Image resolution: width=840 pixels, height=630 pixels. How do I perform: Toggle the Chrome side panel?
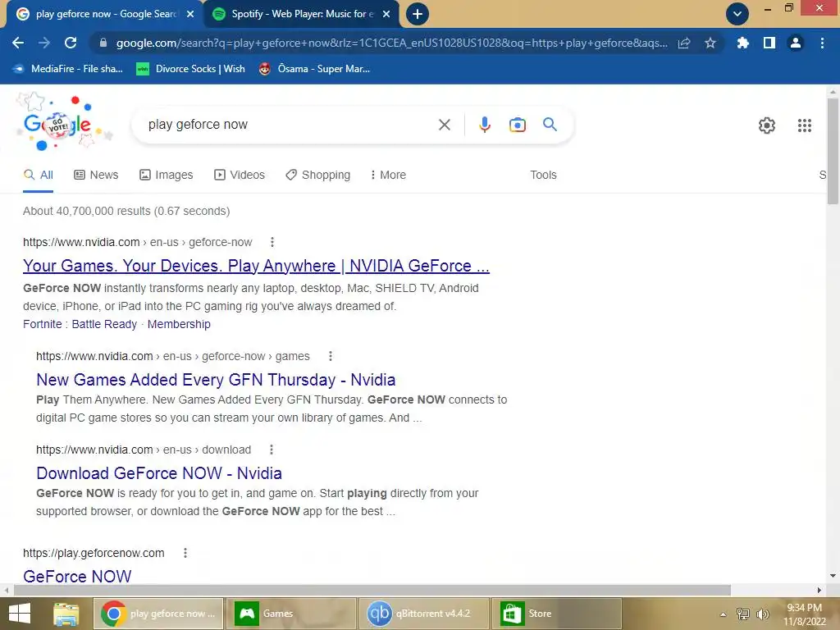pos(769,43)
